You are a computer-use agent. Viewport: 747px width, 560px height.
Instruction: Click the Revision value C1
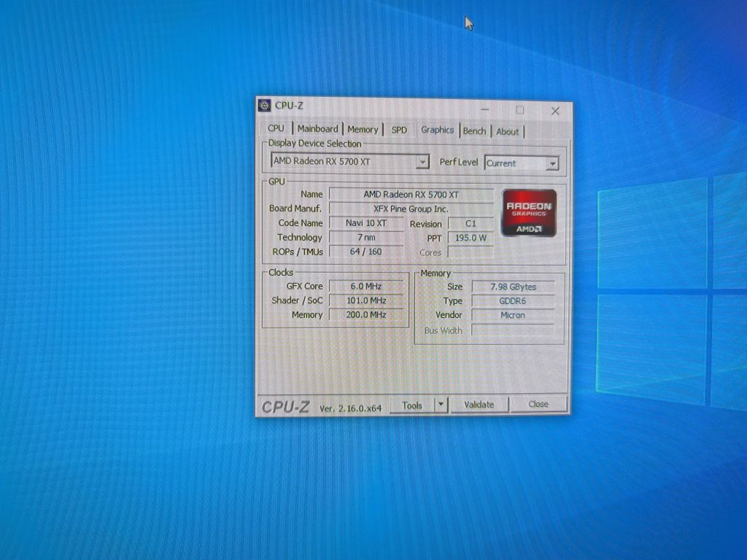coord(471,224)
